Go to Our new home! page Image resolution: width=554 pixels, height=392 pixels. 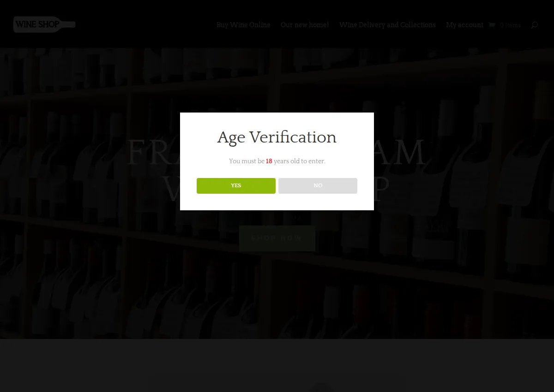(x=305, y=25)
